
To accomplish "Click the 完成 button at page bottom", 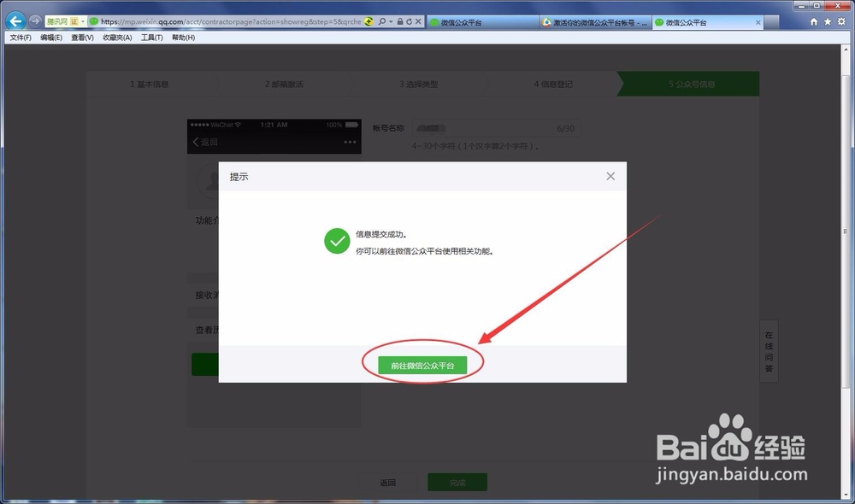I will click(x=457, y=482).
